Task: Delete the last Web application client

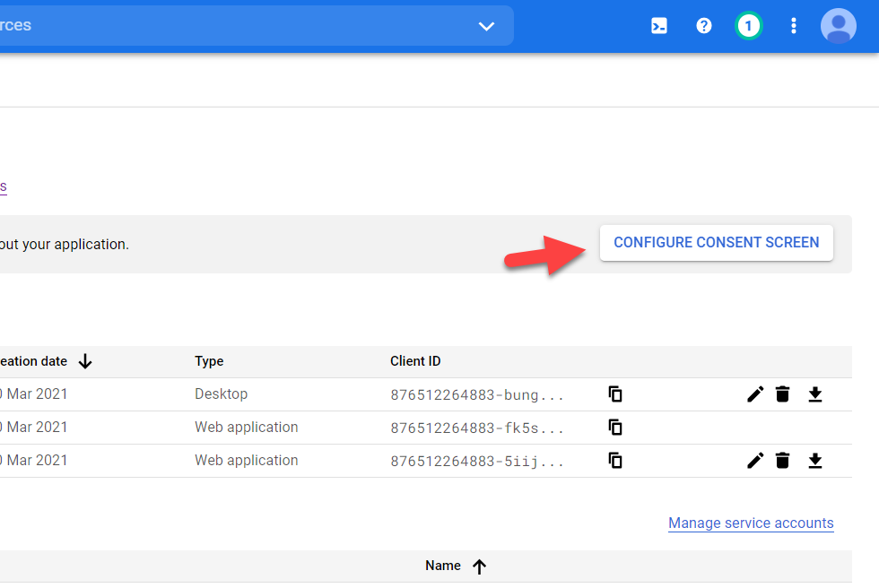Action: click(x=783, y=461)
